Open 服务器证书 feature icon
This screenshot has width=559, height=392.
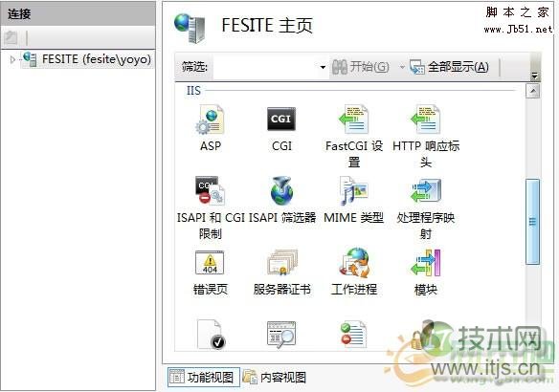pyautogui.click(x=282, y=263)
